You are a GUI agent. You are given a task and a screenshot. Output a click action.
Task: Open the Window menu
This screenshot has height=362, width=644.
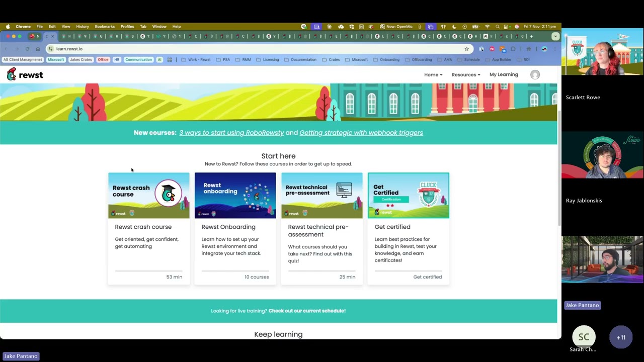point(159,26)
